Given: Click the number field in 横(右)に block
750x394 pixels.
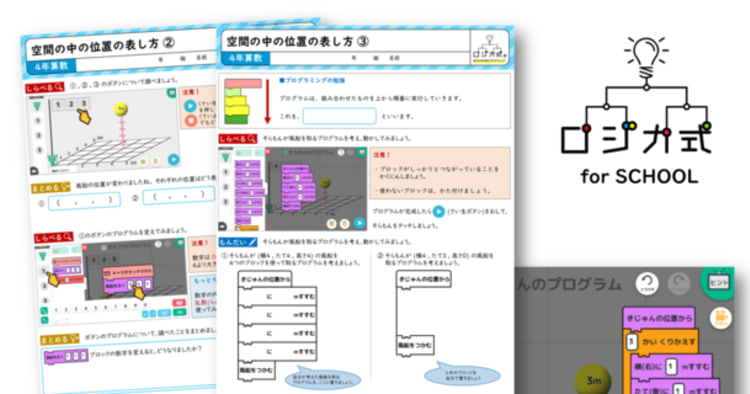Looking at the screenshot, I should (672, 366).
